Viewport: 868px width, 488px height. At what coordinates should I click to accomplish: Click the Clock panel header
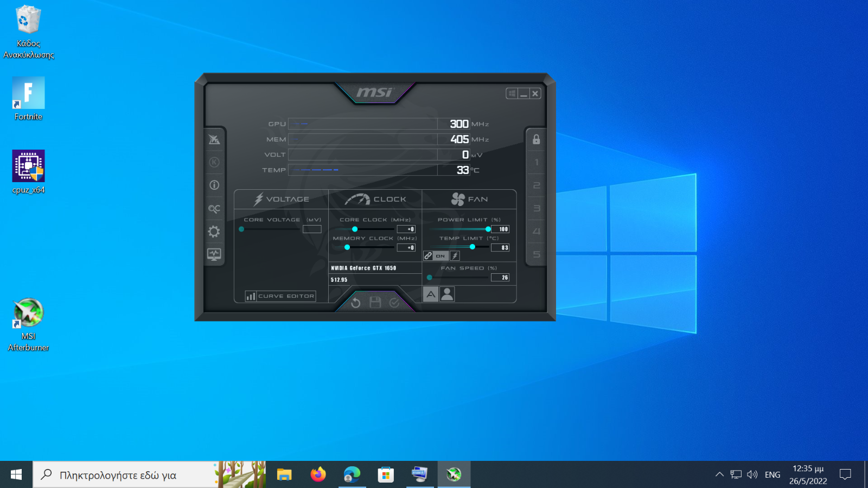pos(375,200)
